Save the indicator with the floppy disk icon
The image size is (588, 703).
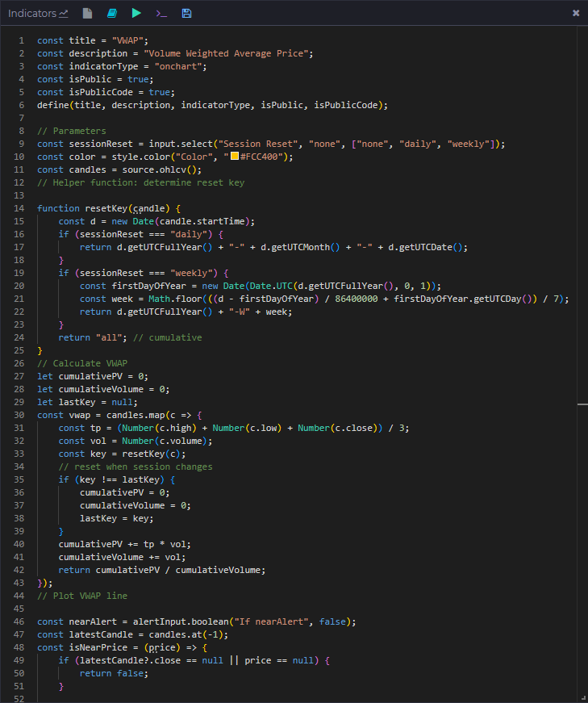tap(186, 14)
